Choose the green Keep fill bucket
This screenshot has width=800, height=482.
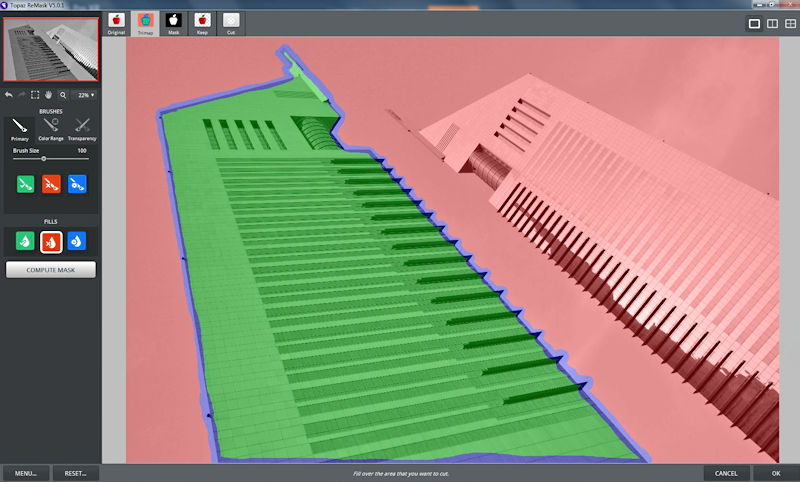click(23, 241)
